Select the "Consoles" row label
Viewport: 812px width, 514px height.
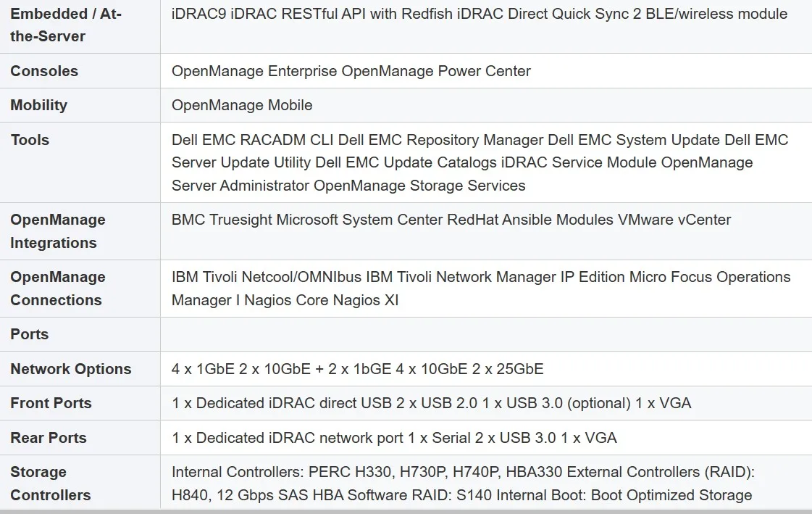click(x=44, y=71)
